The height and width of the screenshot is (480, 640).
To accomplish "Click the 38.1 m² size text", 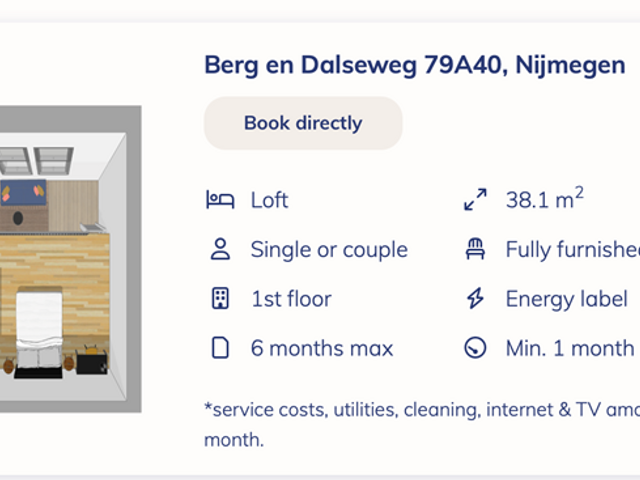I will pos(544,199).
